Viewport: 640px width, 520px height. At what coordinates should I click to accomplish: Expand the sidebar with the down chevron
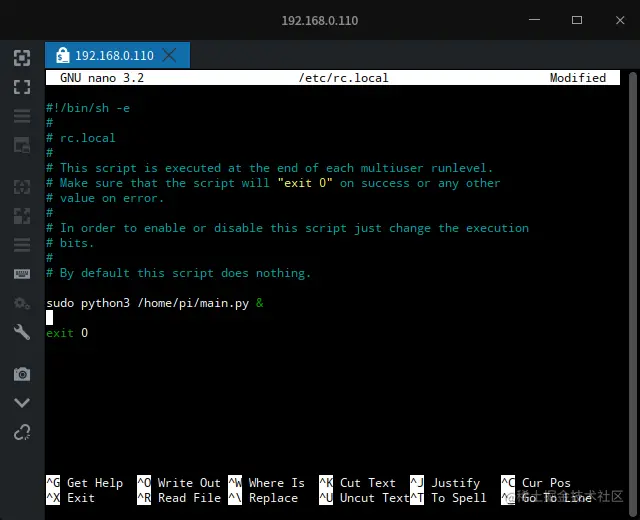tap(22, 403)
